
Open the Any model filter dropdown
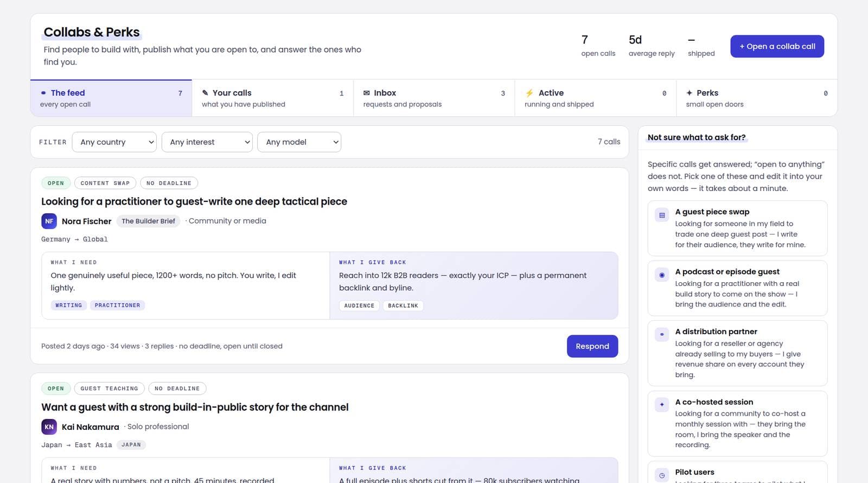[x=299, y=142]
